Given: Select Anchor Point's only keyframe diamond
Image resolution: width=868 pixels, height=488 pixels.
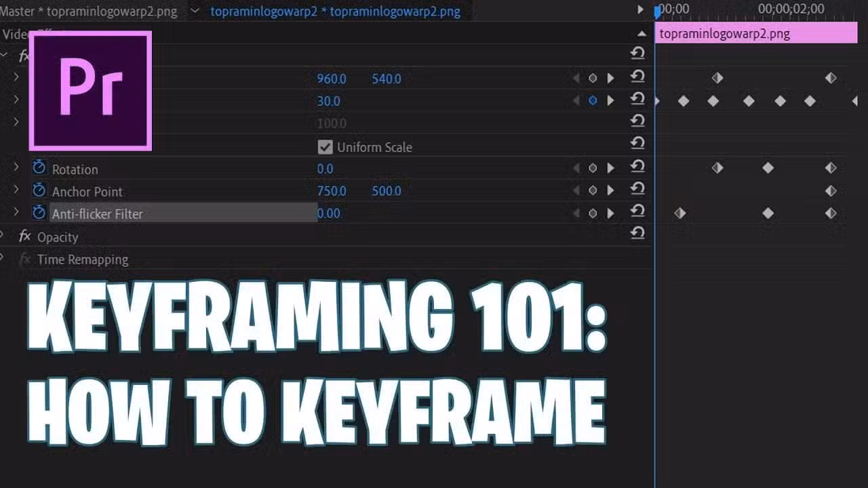Looking at the screenshot, I should click(x=831, y=190).
